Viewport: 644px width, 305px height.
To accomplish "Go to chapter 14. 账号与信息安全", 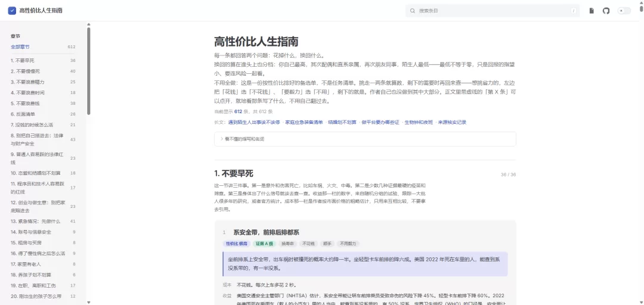I will (43, 232).
